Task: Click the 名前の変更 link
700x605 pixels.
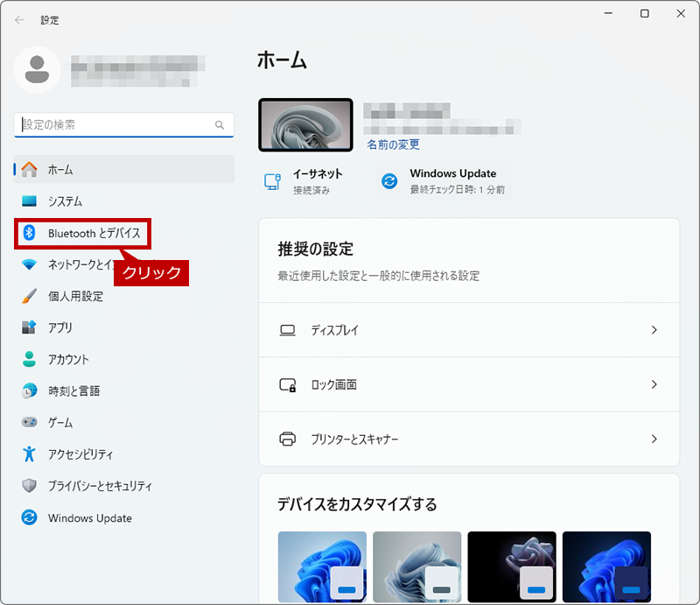Action: (393, 144)
